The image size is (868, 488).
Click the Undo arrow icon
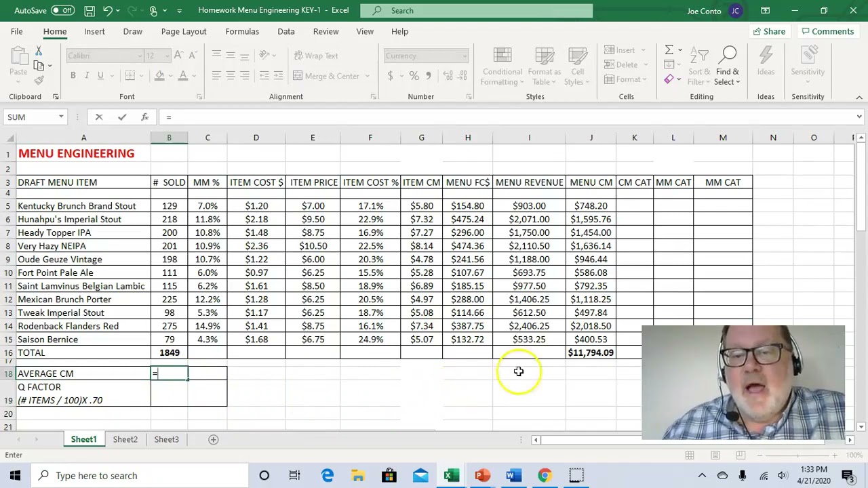107,11
